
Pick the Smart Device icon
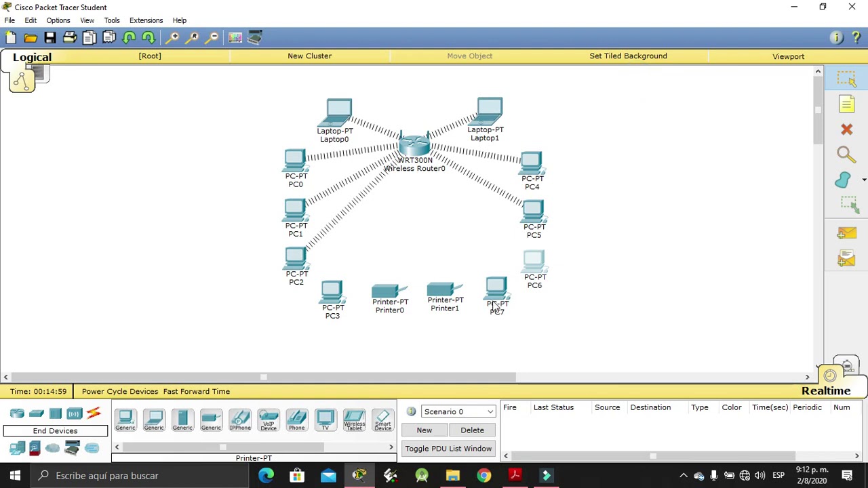point(383,420)
